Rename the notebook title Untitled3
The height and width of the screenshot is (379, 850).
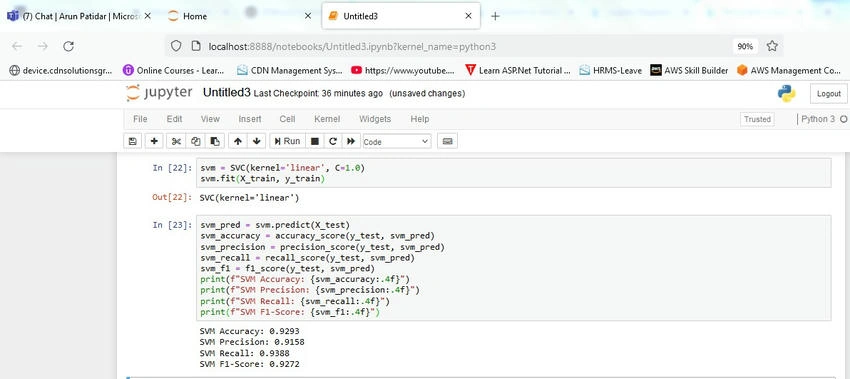click(227, 93)
